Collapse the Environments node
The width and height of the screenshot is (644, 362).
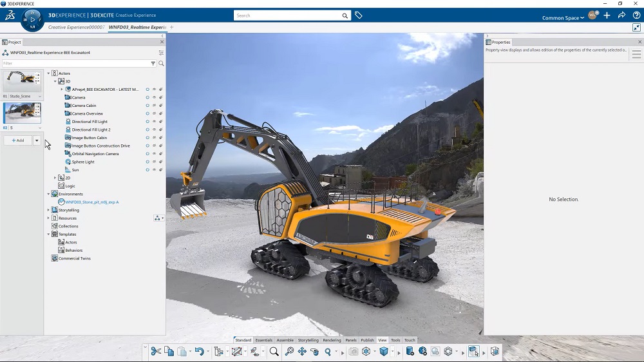click(48, 194)
